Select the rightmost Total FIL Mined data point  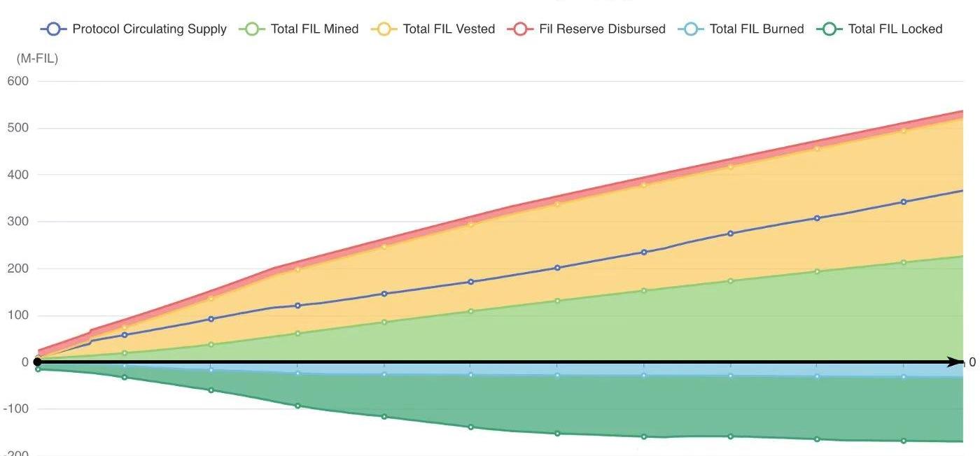[904, 262]
